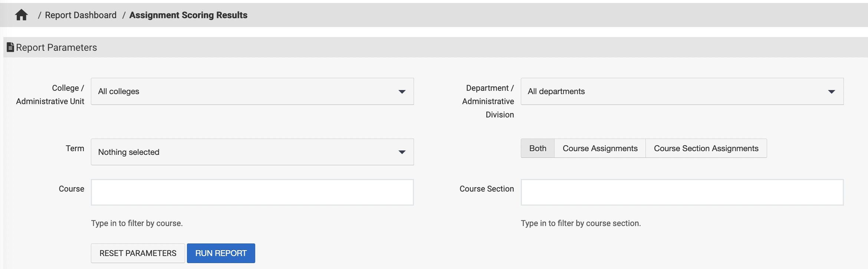Click the Report Parameters panel heading text

click(x=56, y=47)
